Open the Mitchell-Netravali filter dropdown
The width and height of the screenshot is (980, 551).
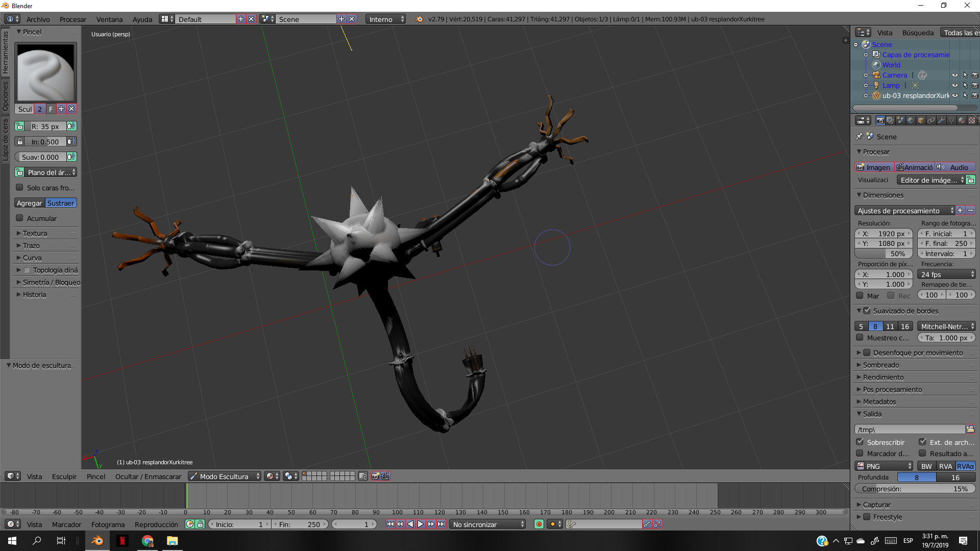click(946, 326)
